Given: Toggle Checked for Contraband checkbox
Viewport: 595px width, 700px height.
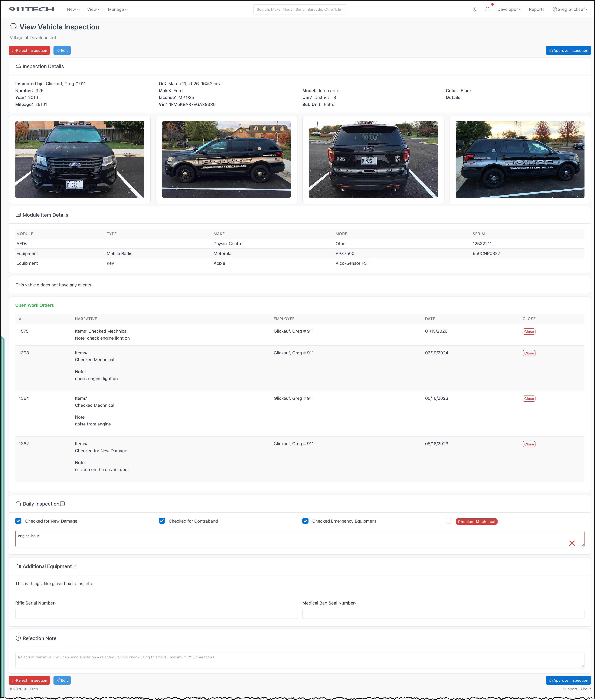Looking at the screenshot, I should pos(162,521).
